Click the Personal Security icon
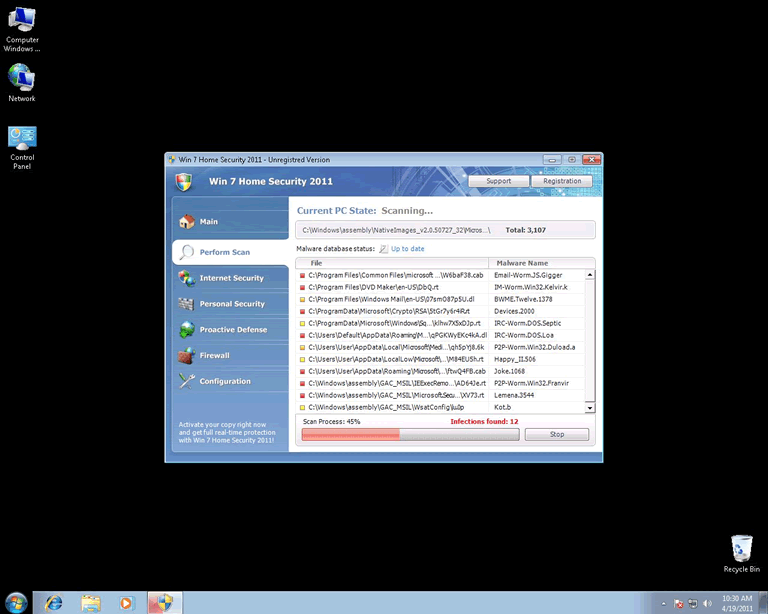Screen dimensions: 768x614 186,304
